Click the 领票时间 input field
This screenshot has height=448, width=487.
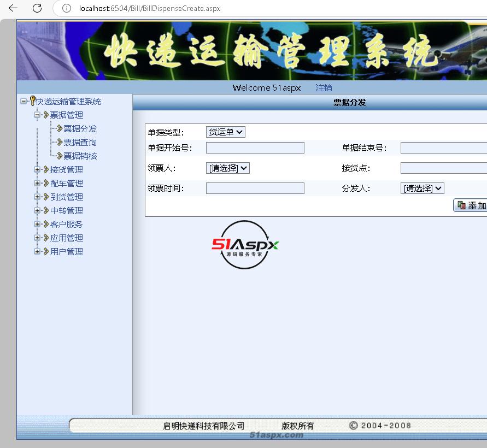255,188
